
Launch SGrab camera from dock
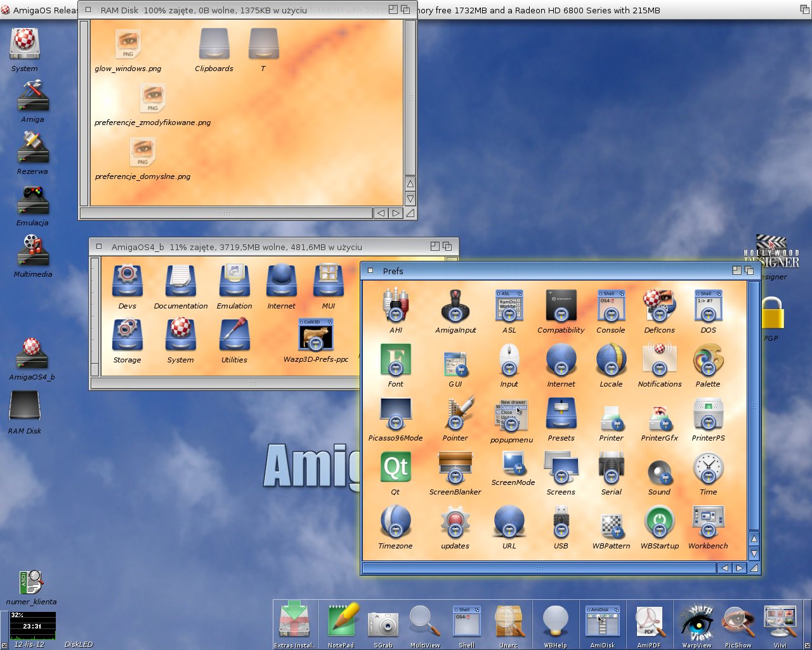[383, 625]
